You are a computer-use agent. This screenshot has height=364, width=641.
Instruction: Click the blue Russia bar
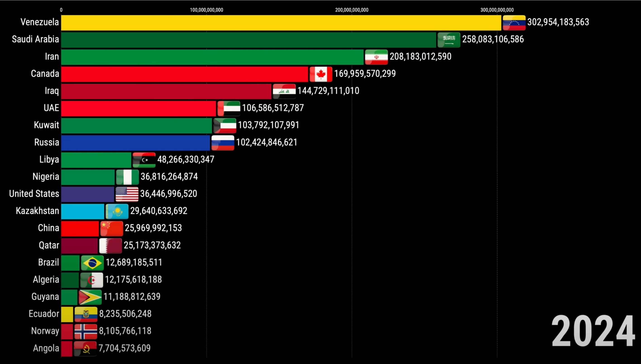click(x=135, y=143)
